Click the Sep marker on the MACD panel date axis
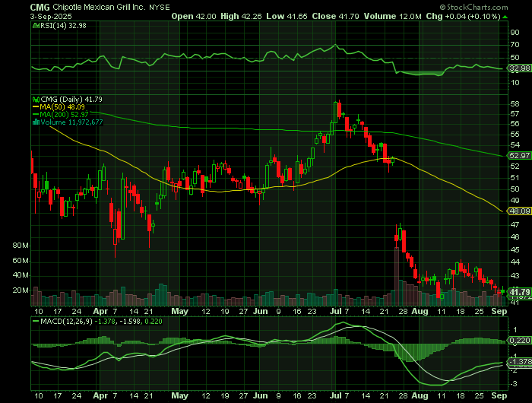 pos(499,395)
